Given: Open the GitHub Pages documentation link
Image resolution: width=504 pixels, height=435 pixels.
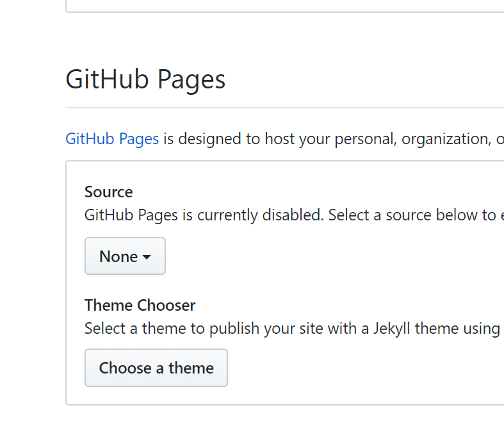Looking at the screenshot, I should (x=112, y=139).
